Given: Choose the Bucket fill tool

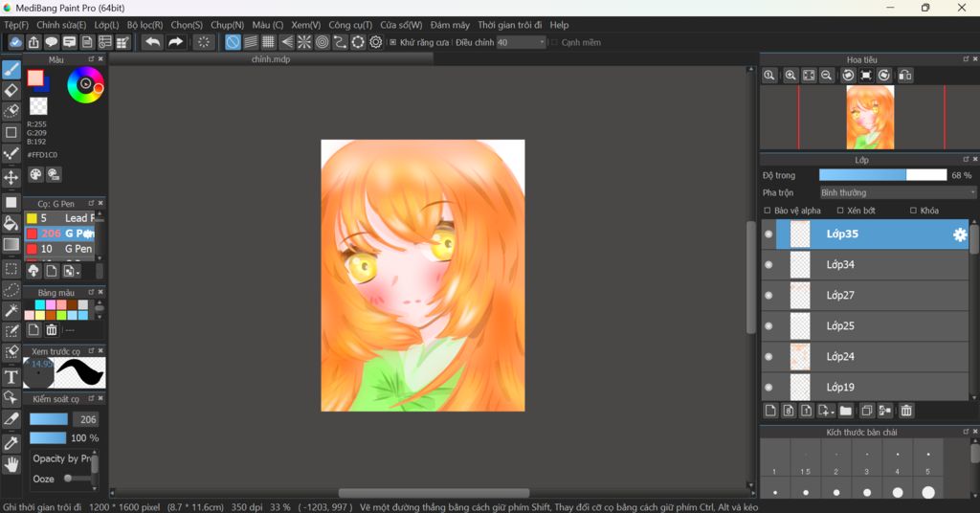Looking at the screenshot, I should (11, 223).
